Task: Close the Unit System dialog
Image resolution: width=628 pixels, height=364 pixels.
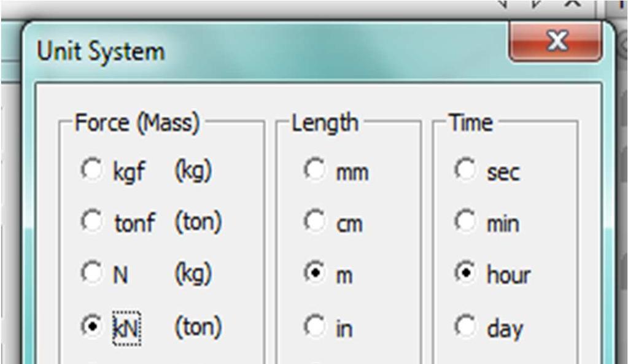Action: (556, 42)
